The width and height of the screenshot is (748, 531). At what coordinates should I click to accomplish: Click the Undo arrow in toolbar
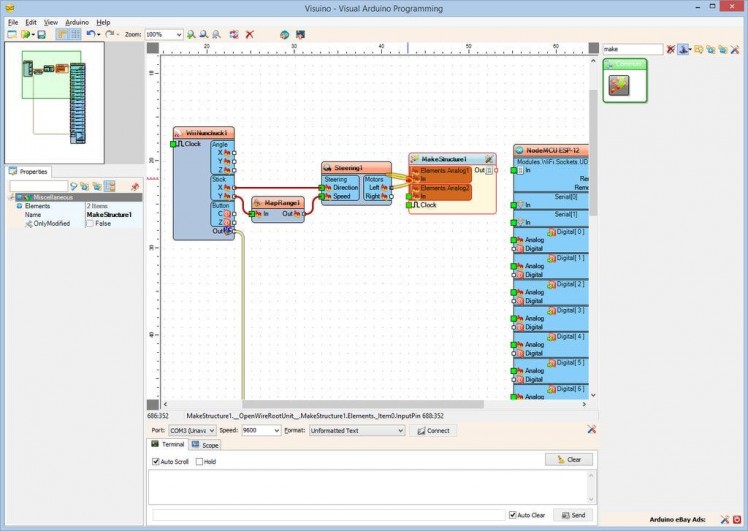(x=90, y=34)
